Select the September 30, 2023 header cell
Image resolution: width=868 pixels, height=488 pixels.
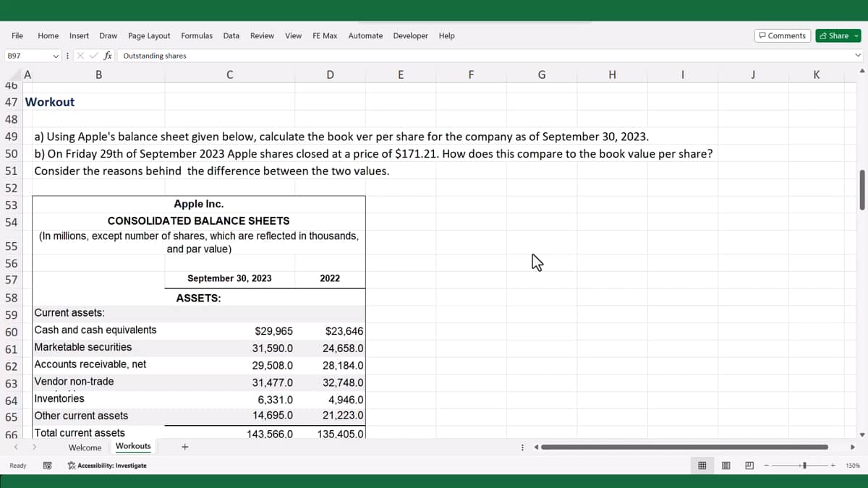[x=229, y=278]
